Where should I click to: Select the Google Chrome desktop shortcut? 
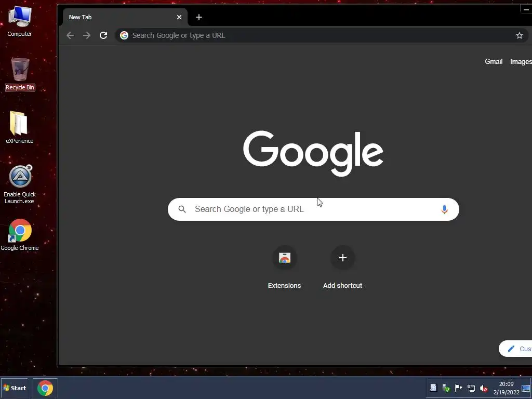click(20, 235)
